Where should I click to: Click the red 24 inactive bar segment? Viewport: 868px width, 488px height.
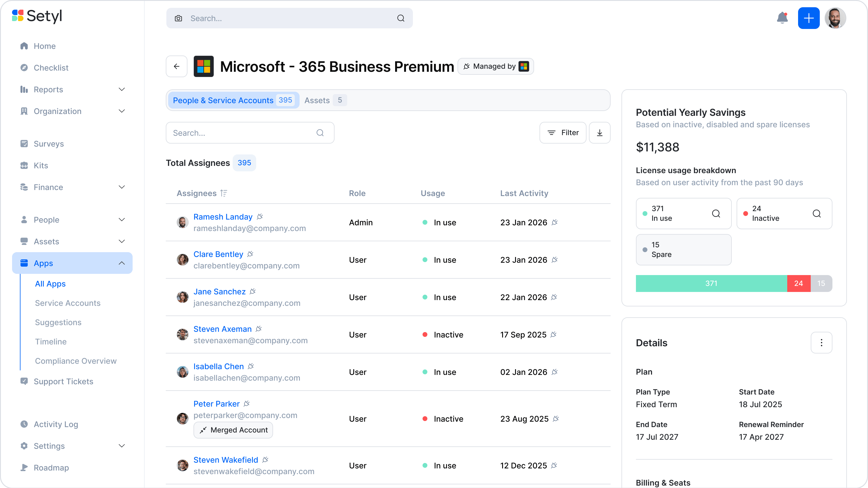pyautogui.click(x=798, y=283)
